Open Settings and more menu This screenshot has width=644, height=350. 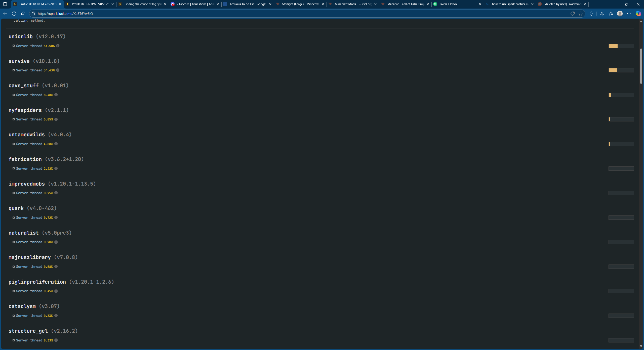629,14
